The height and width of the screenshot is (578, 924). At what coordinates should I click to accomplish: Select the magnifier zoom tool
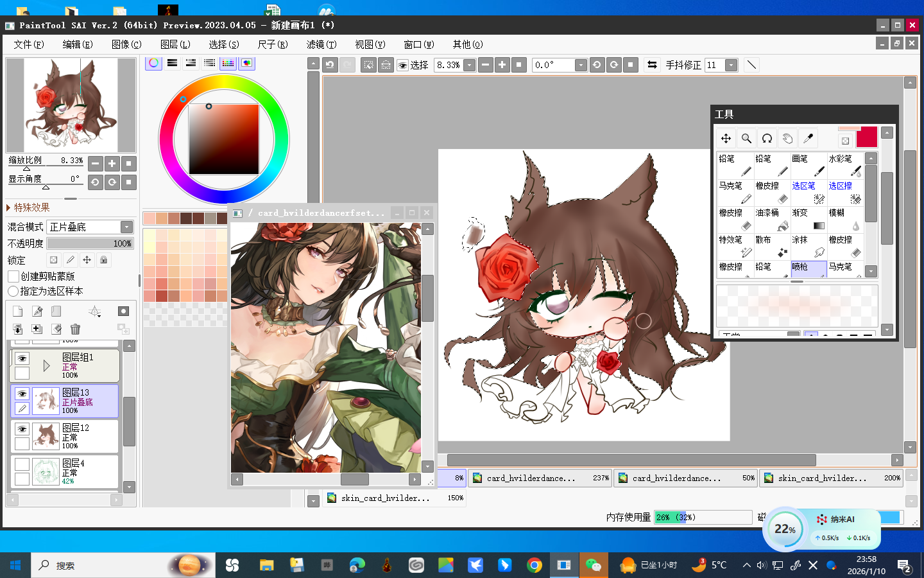click(746, 138)
